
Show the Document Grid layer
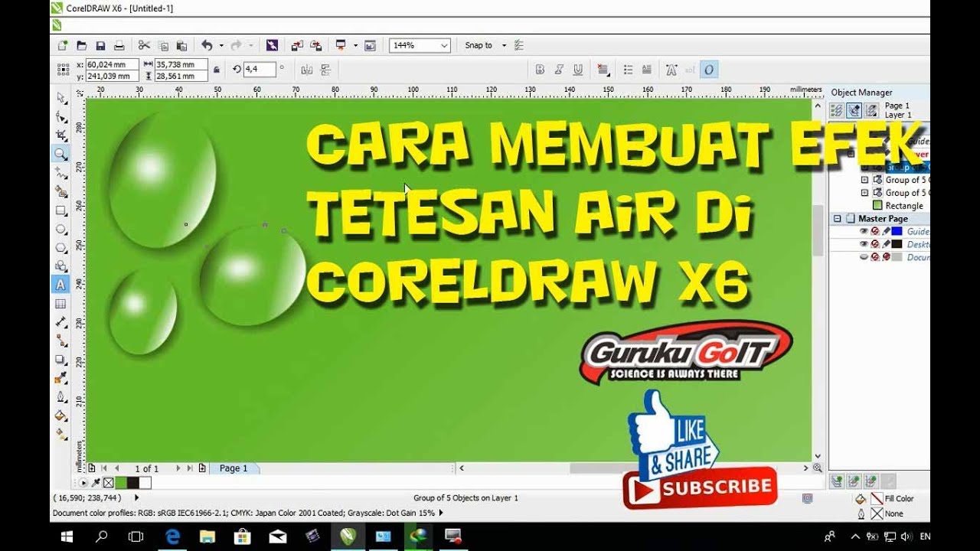click(x=864, y=257)
